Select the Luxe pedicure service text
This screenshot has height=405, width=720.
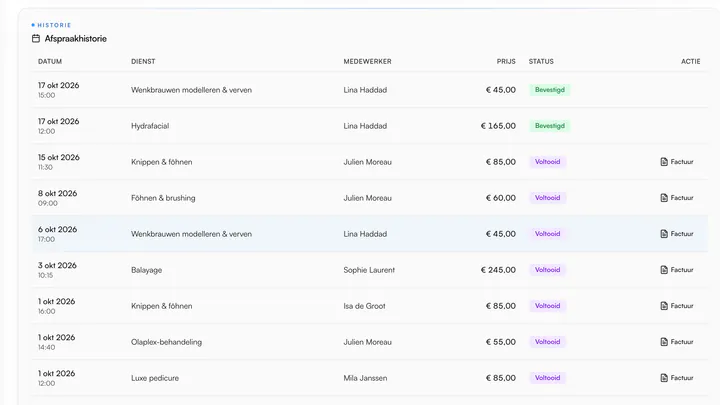point(155,378)
